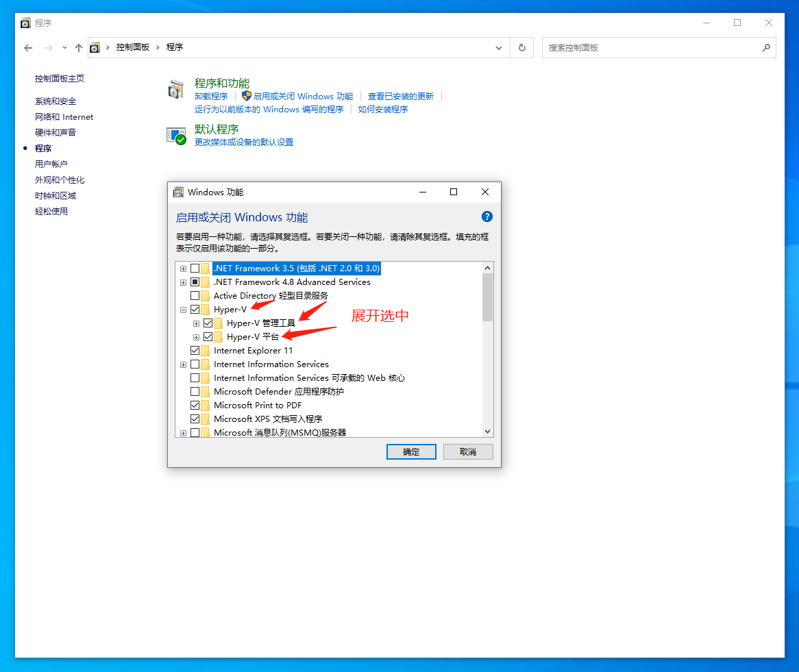Expand .NET Framework 3.5 tree node
Screen dimensions: 799x672
[x=183, y=269]
